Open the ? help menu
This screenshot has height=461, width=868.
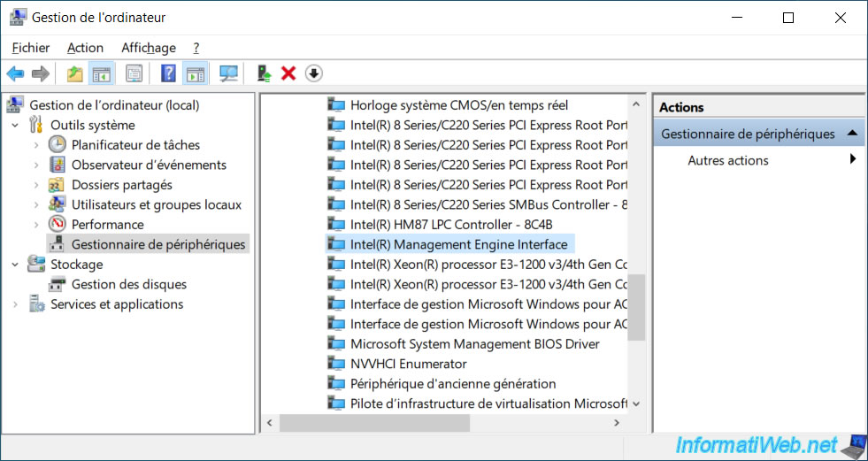click(x=196, y=48)
